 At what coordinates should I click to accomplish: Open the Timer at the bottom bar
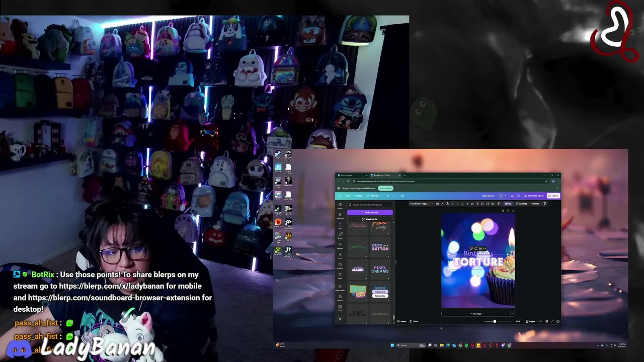pos(415,321)
